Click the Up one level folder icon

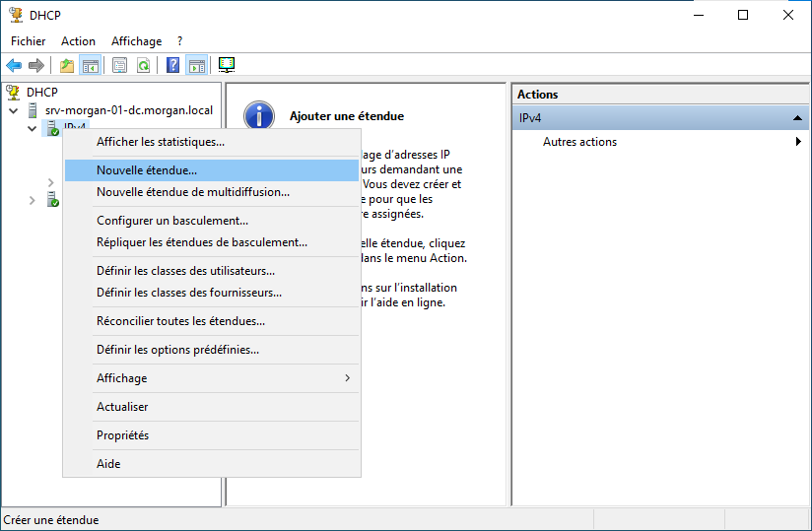point(67,66)
